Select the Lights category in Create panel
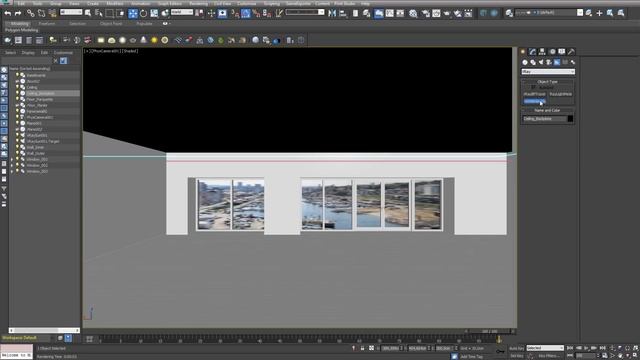 click(x=541, y=62)
